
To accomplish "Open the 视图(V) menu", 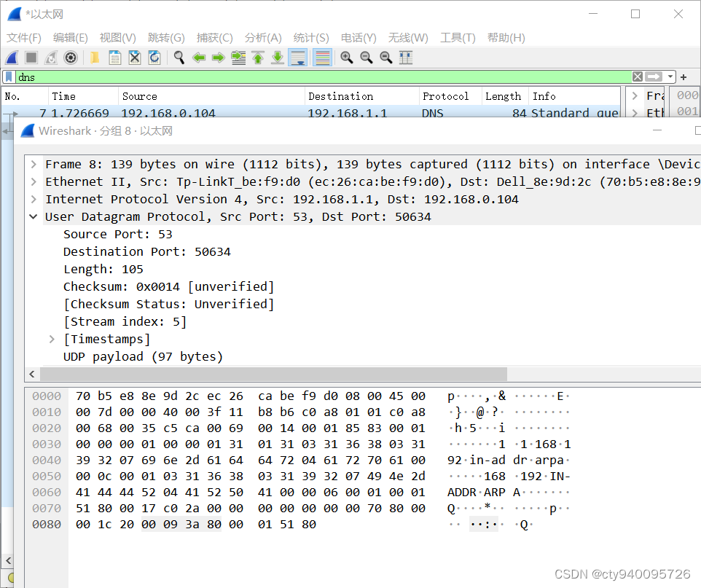I will (x=117, y=38).
